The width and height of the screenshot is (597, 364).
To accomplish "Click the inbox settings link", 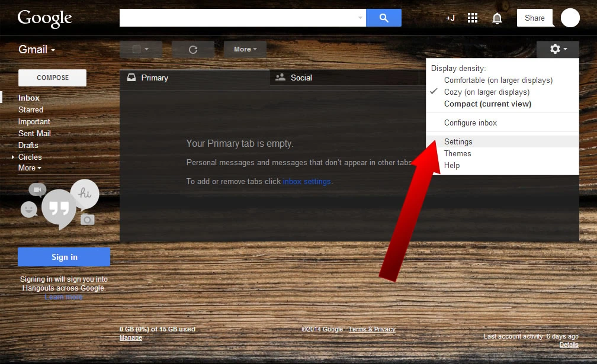I will coord(306,181).
